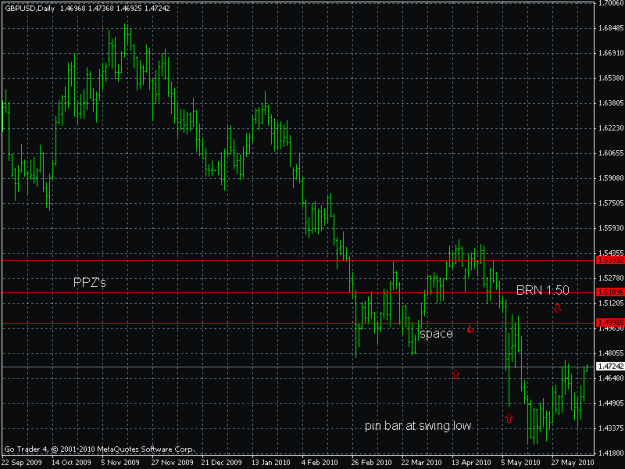Click the 1.62230 price scale value

[x=610, y=128]
